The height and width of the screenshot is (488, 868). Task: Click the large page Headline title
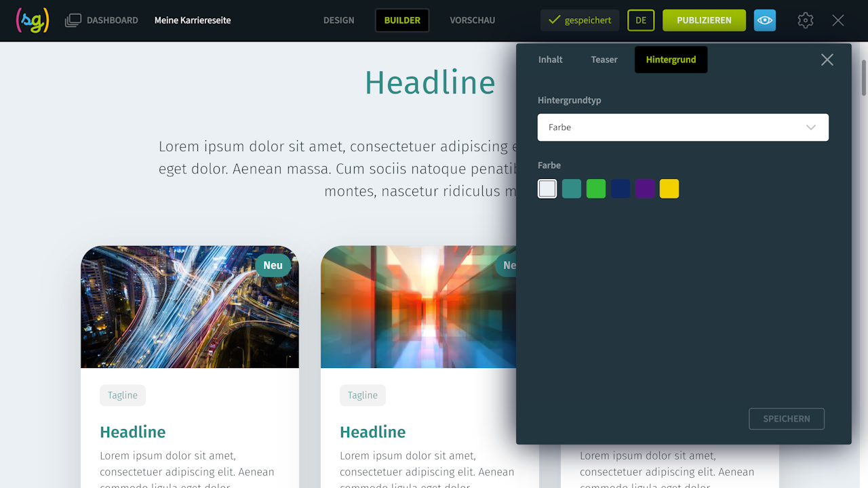point(430,83)
